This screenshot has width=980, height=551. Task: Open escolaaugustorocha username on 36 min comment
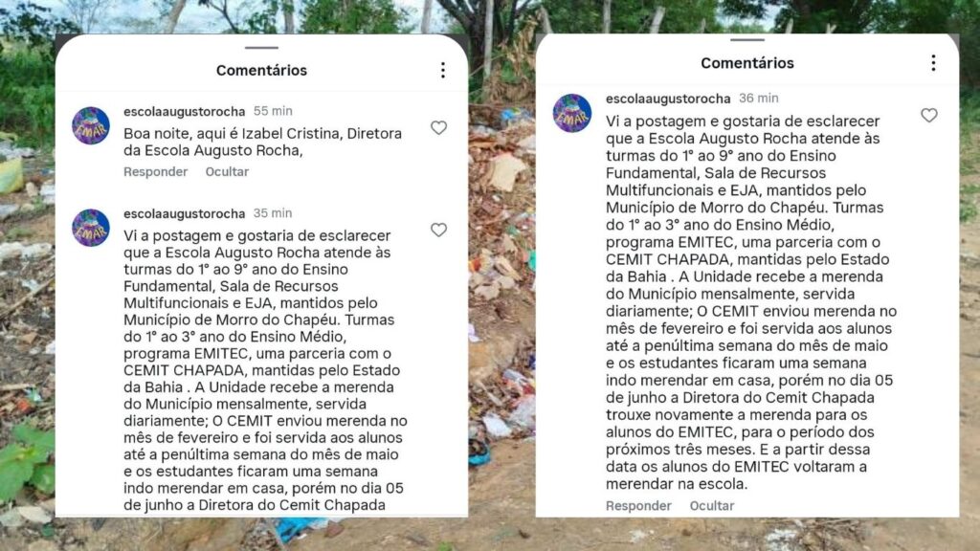coord(667,99)
